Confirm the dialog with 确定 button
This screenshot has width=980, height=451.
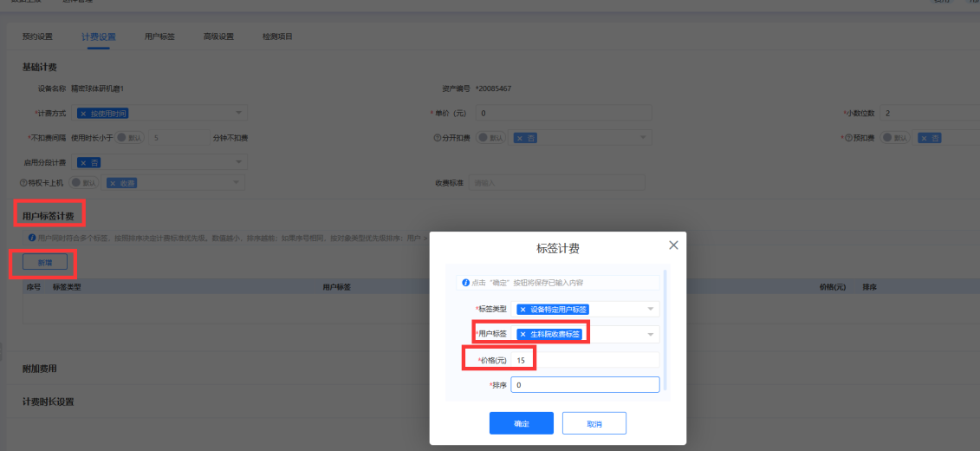click(x=521, y=423)
